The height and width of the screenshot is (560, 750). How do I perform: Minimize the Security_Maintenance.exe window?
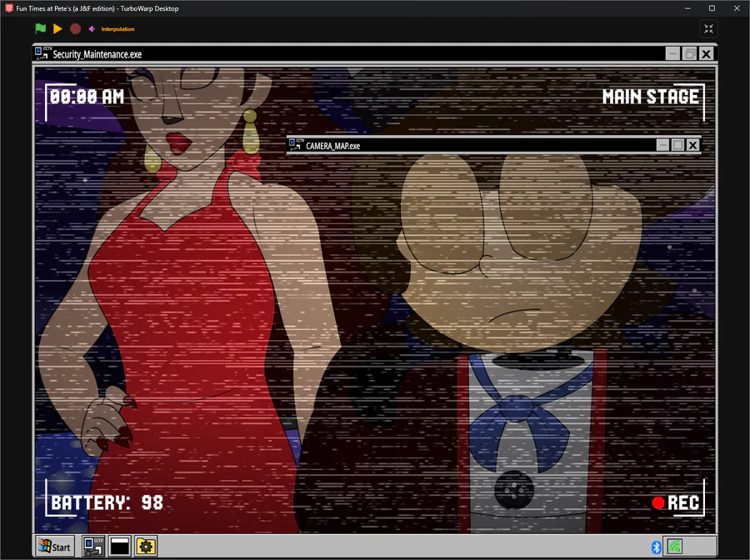coord(673,53)
